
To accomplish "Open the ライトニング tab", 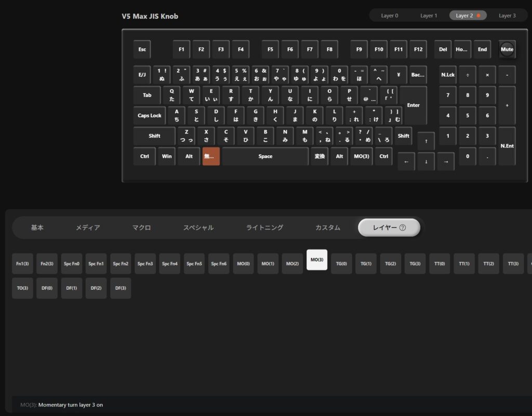I will [264, 227].
